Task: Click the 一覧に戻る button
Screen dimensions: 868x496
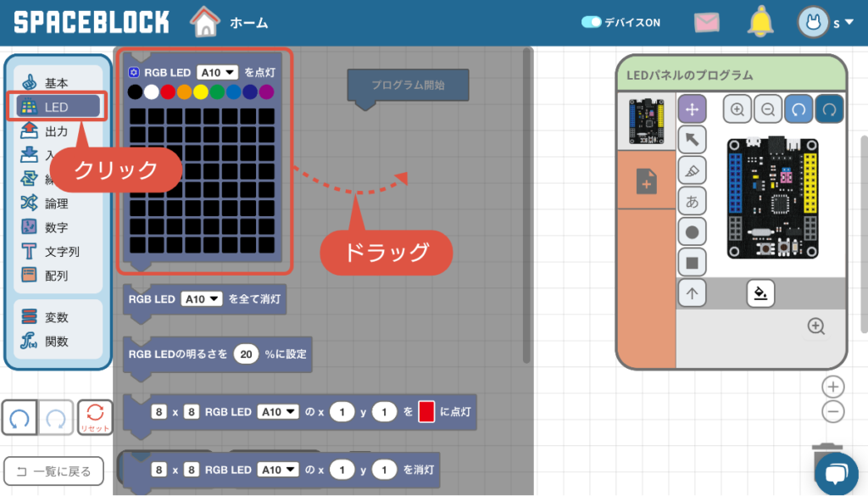Action: coord(53,471)
